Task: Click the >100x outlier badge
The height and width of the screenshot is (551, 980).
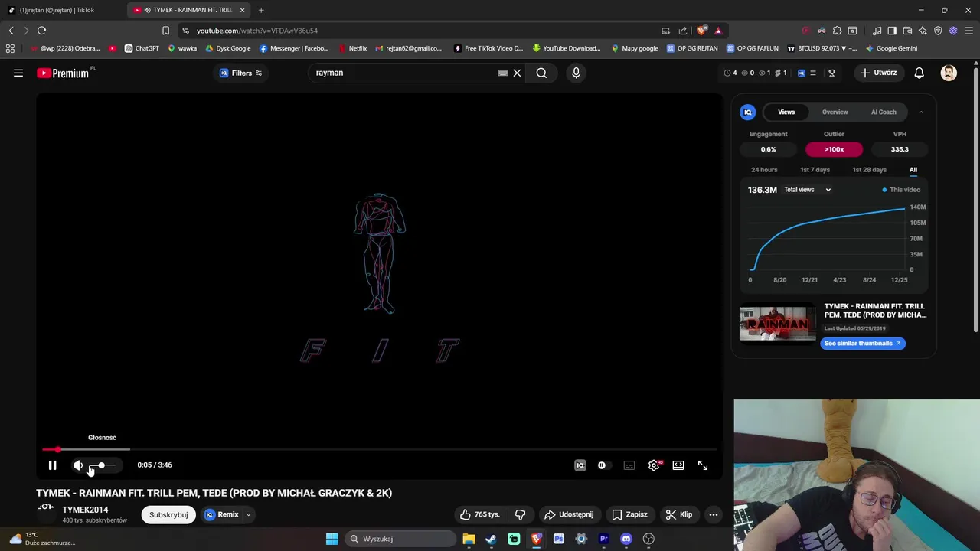Action: tap(834, 149)
